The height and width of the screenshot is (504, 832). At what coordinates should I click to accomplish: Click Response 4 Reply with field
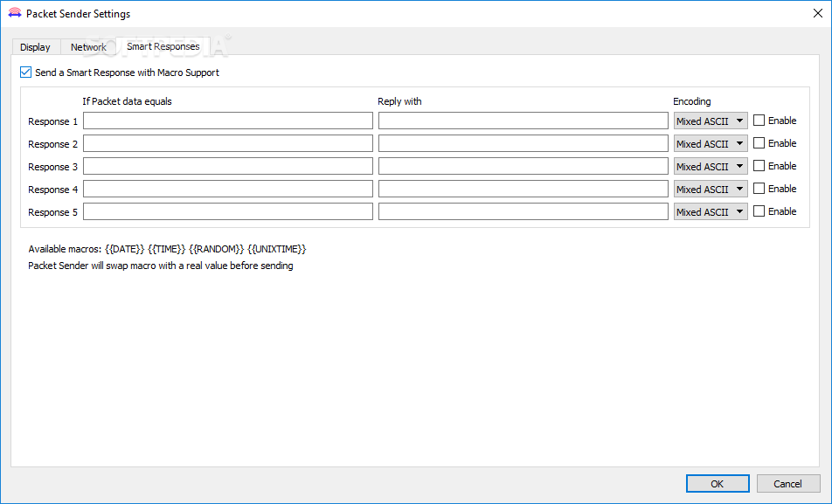click(523, 189)
